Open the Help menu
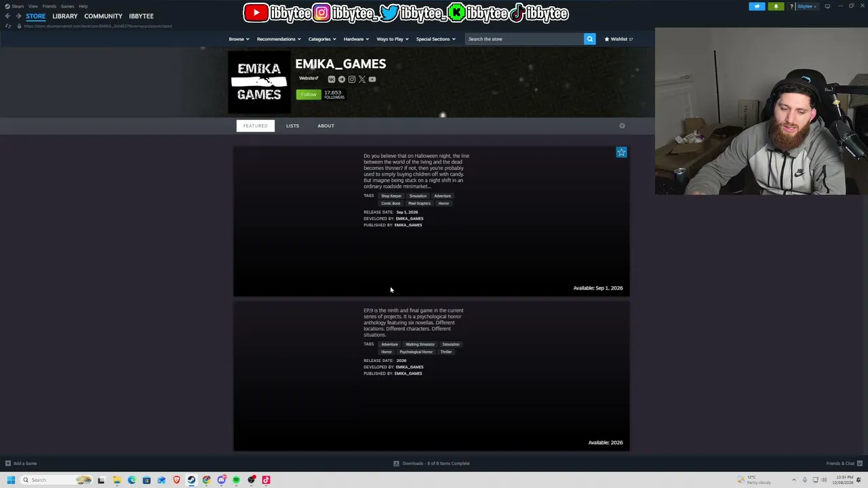 click(83, 6)
